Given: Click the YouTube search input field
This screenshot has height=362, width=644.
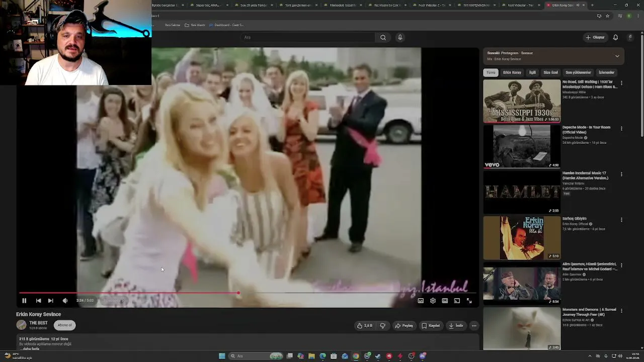Looking at the screenshot, I should (308, 37).
